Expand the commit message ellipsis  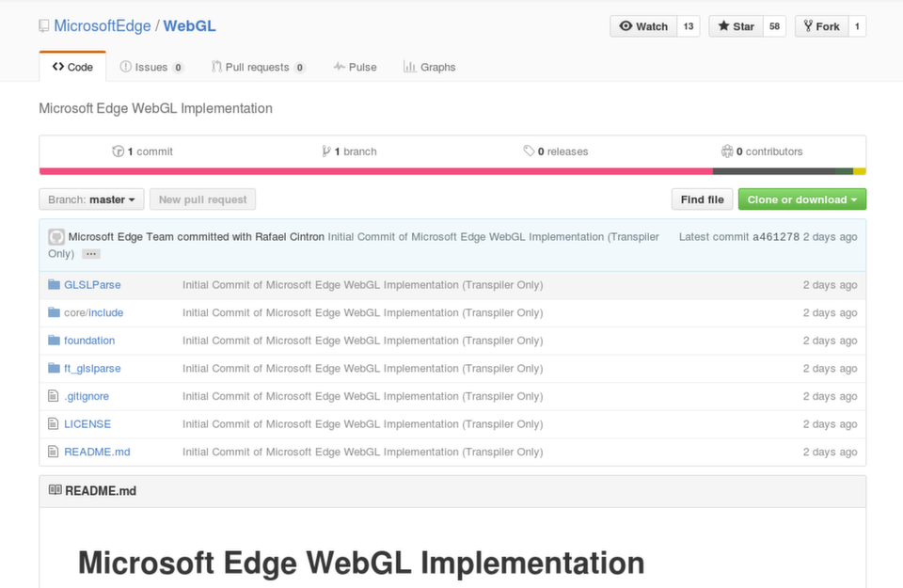click(x=91, y=254)
